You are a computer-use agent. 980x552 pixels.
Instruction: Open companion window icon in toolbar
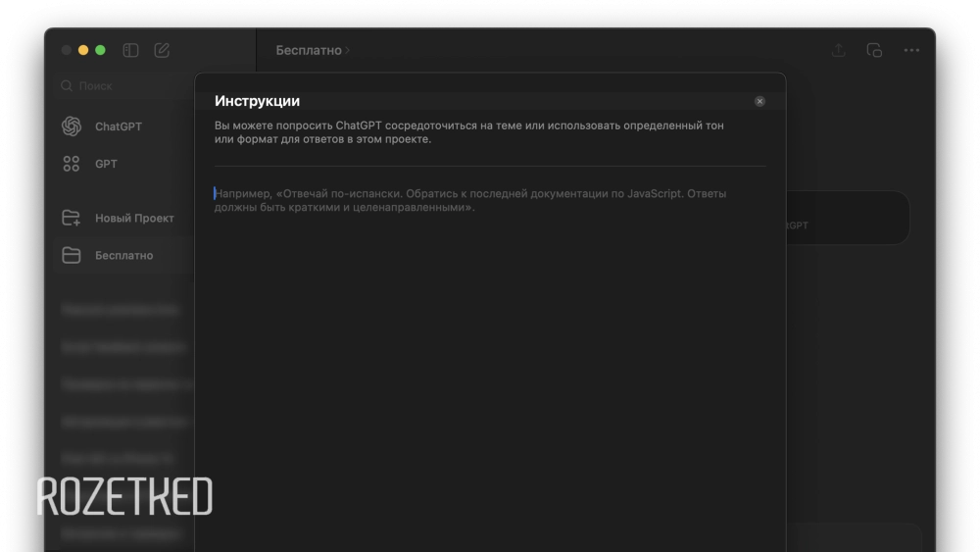874,50
